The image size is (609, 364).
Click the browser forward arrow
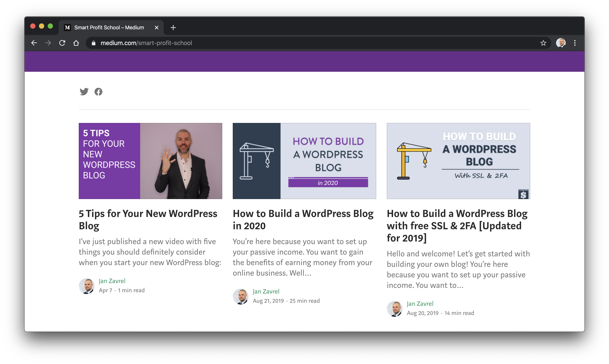(x=48, y=43)
